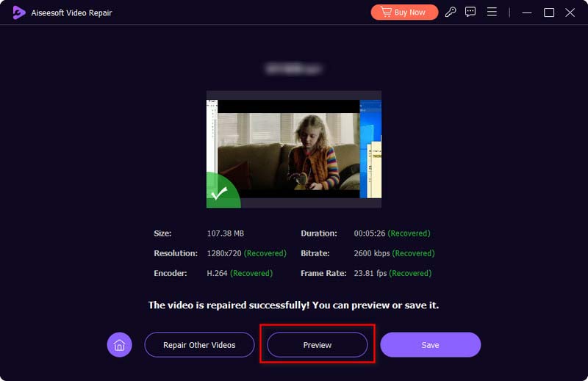Click the Aiseesoft Video Repair title text
The height and width of the screenshot is (381, 588).
(x=71, y=12)
